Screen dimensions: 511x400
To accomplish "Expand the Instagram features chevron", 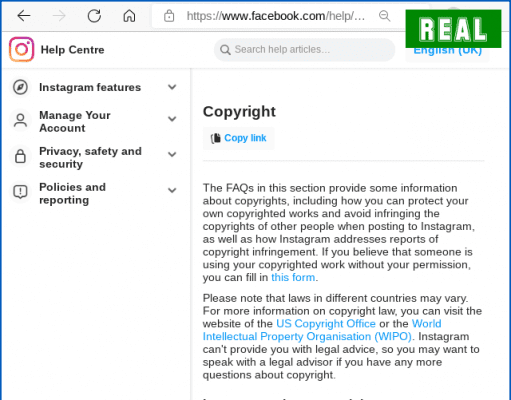I will click(172, 87).
